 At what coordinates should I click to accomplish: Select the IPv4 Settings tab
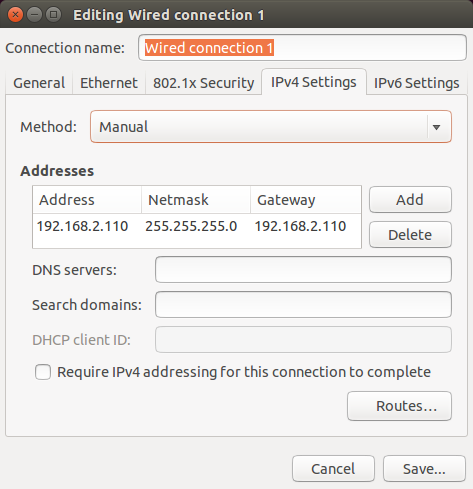pos(314,82)
